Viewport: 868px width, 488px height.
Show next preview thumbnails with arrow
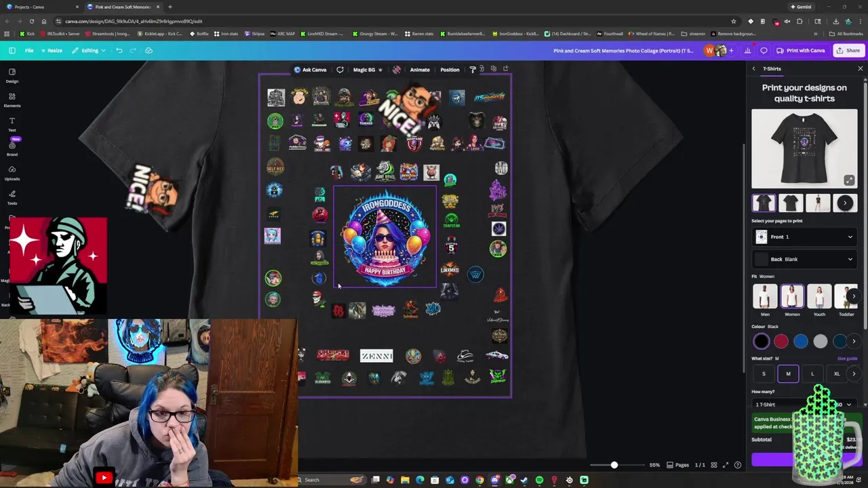pyautogui.click(x=845, y=203)
